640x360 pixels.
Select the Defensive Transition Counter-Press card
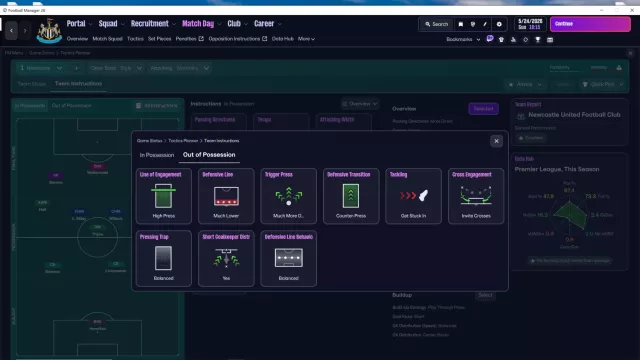[x=351, y=196]
